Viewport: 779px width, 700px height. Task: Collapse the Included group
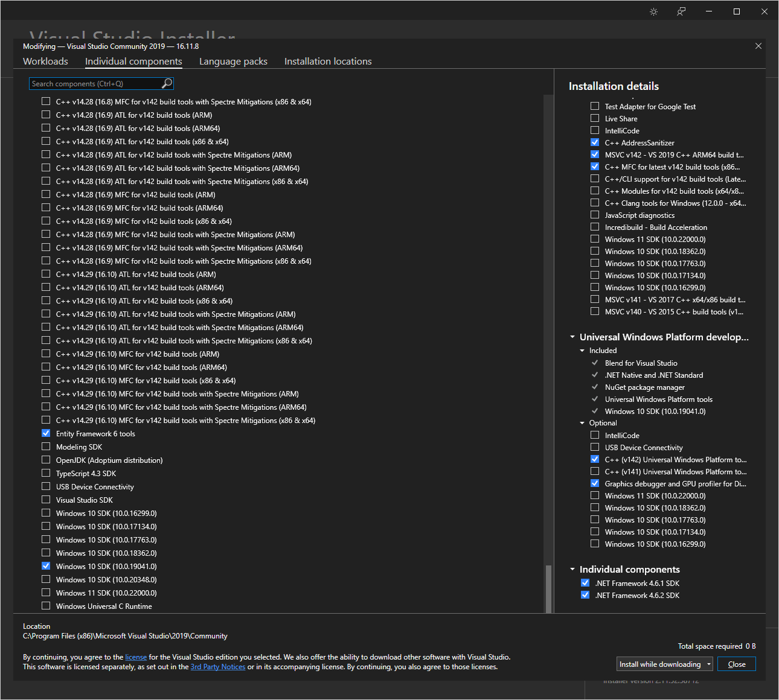582,351
